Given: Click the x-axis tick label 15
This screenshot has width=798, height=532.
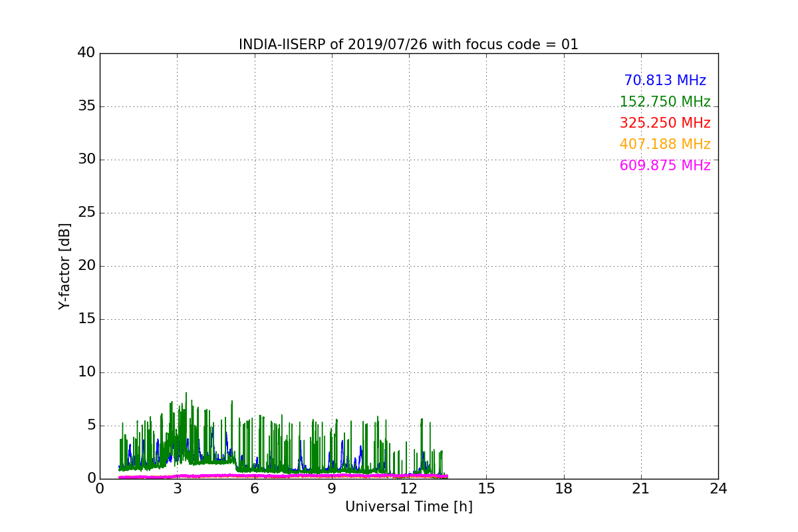Looking at the screenshot, I should click(486, 489).
